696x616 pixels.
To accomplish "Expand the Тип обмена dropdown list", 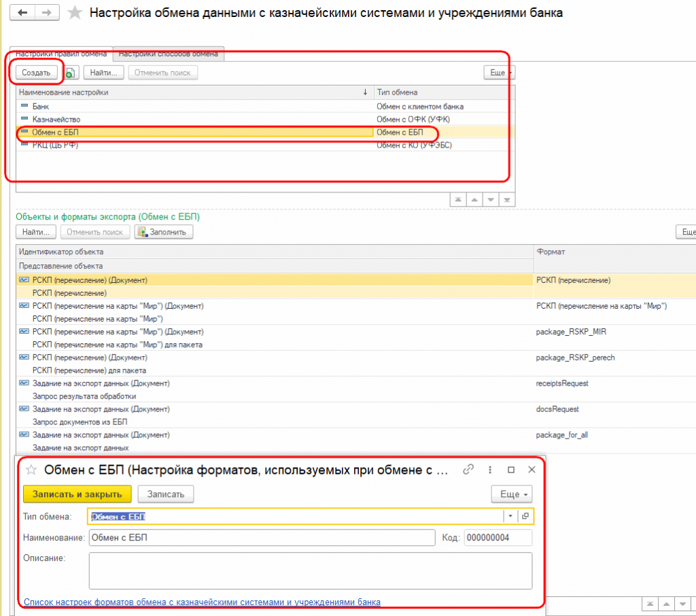I will click(510, 516).
